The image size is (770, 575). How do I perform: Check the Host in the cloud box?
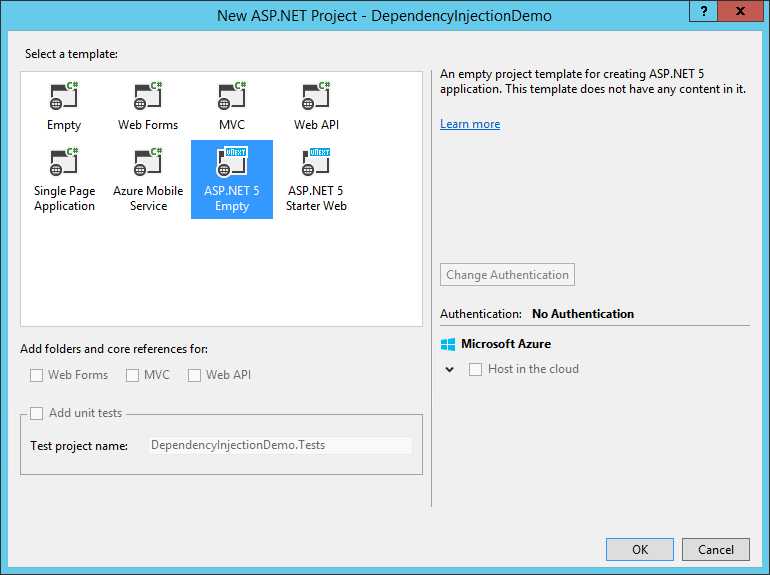pos(475,369)
